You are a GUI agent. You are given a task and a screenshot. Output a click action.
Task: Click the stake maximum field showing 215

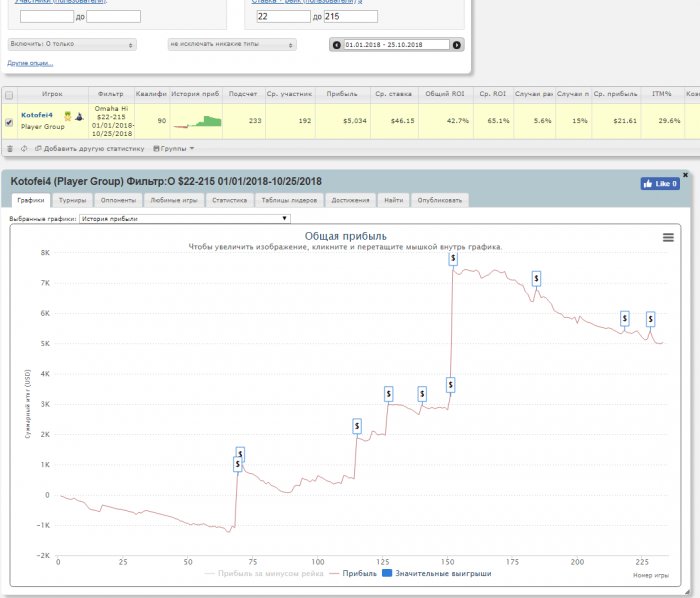(x=350, y=17)
